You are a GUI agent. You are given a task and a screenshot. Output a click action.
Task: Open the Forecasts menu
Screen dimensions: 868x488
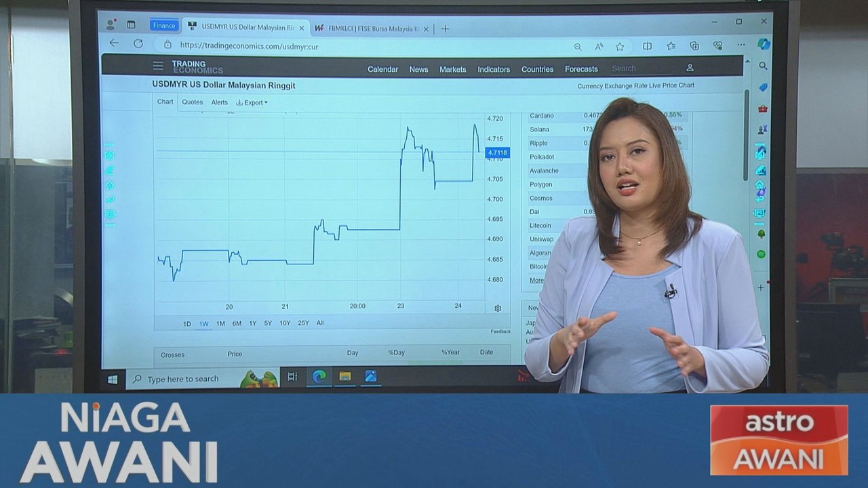[581, 69]
